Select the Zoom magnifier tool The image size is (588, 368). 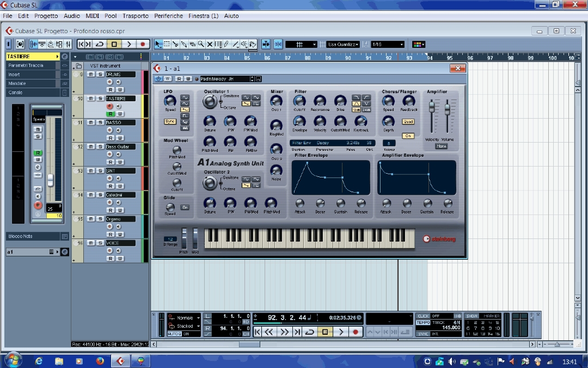tap(201, 44)
